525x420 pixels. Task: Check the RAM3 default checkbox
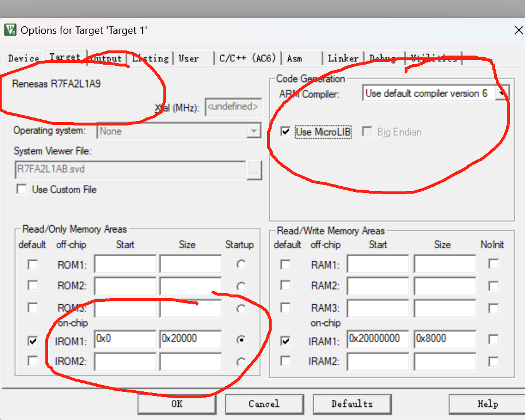pyautogui.click(x=285, y=308)
